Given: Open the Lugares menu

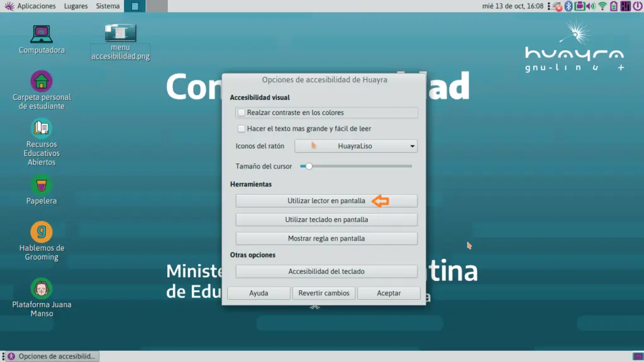Looking at the screenshot, I should 76,6.
